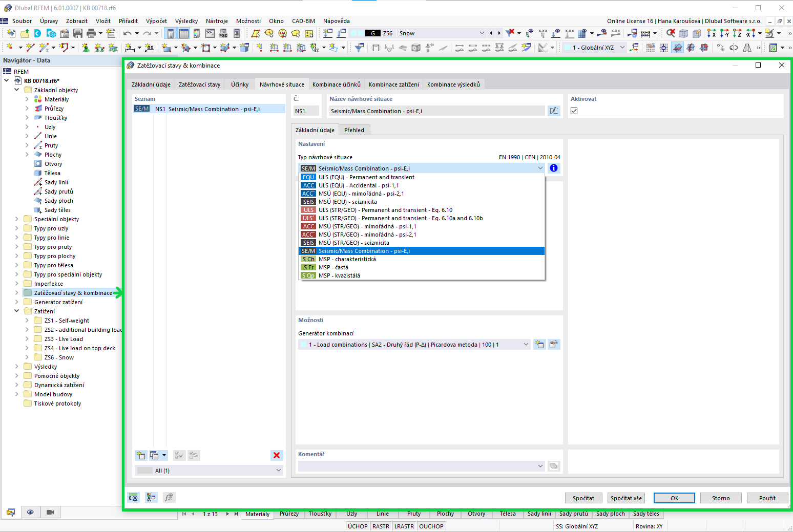Toggle the Aktivovat checkbox

tap(574, 111)
